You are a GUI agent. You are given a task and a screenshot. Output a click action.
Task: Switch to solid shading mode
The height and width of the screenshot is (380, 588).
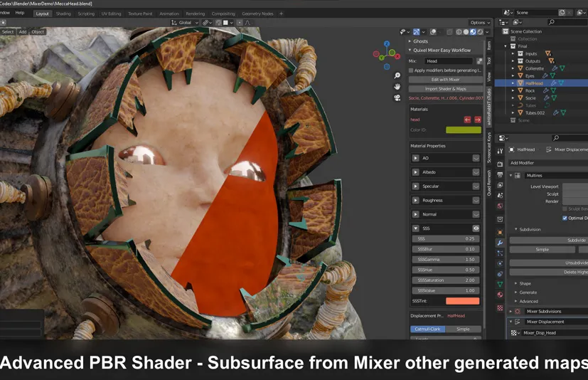click(x=466, y=32)
